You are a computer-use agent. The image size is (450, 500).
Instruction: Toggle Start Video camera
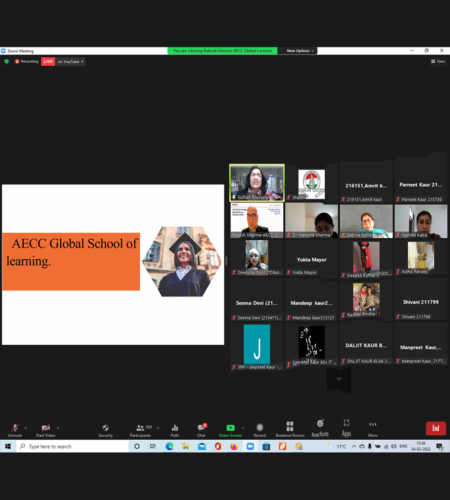[x=46, y=430]
